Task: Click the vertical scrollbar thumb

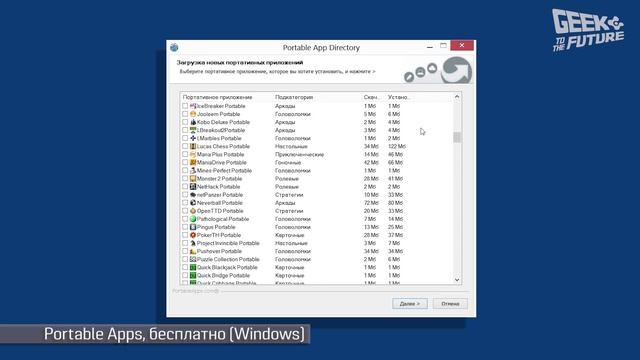Action: click(457, 138)
